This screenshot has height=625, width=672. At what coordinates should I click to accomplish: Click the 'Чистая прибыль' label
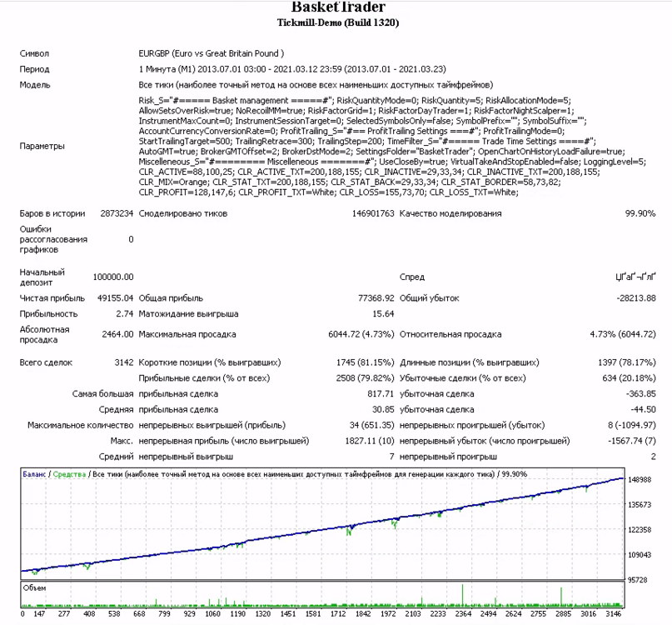(x=52, y=298)
